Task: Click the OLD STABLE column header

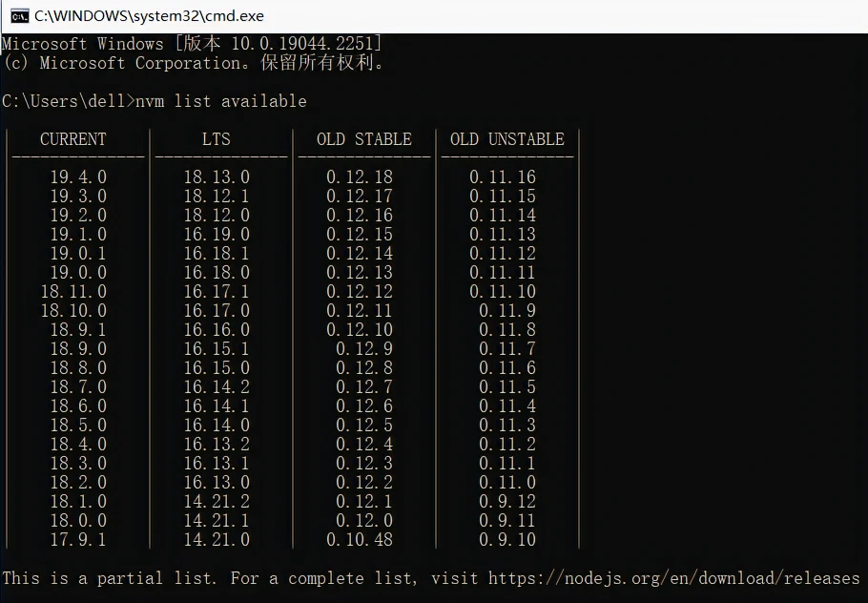Action: click(x=363, y=139)
